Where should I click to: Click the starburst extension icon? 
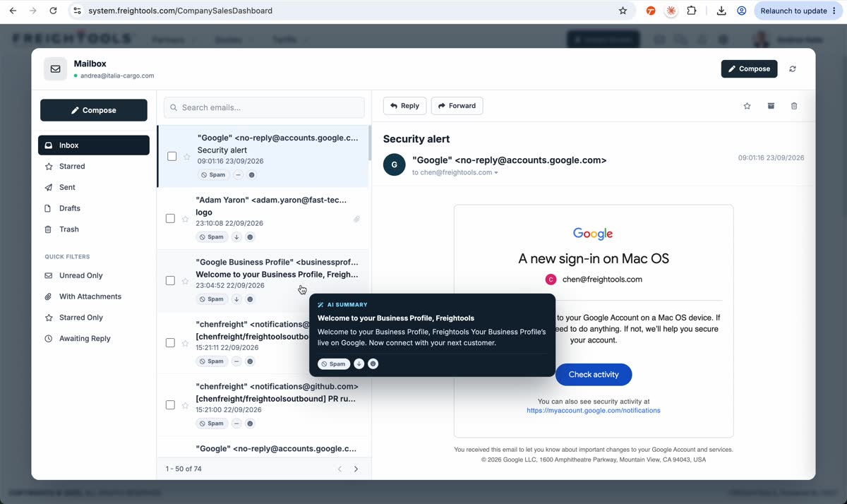point(671,11)
